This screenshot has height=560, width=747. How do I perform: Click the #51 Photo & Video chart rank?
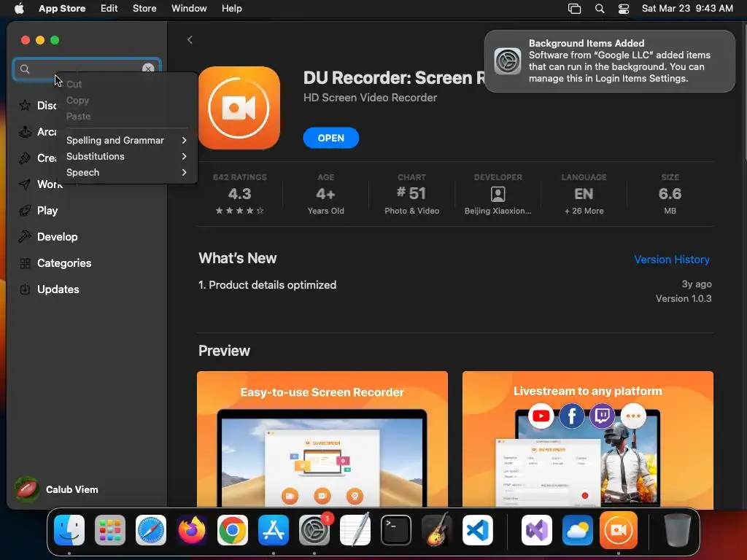(x=411, y=194)
